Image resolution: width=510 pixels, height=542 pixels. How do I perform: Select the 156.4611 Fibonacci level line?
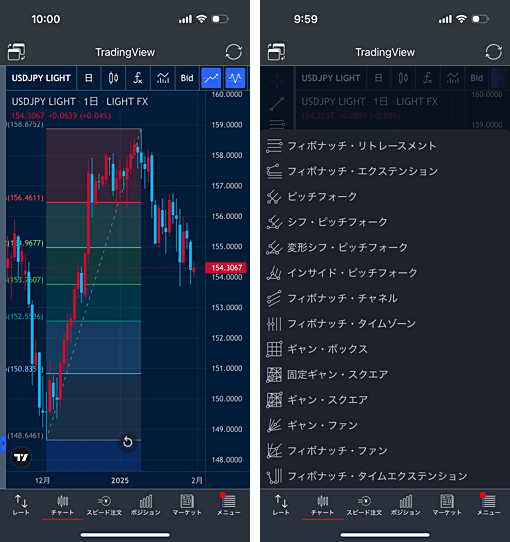(x=94, y=202)
